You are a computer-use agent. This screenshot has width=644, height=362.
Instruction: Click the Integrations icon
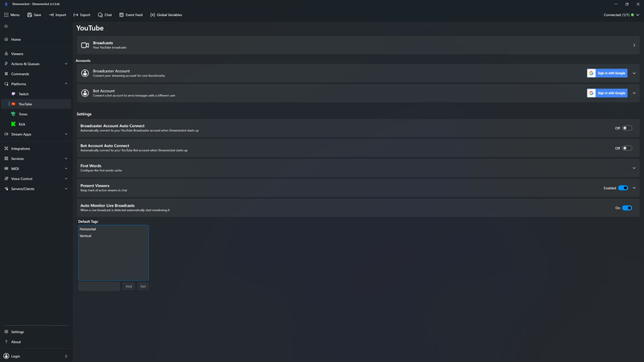(6, 149)
